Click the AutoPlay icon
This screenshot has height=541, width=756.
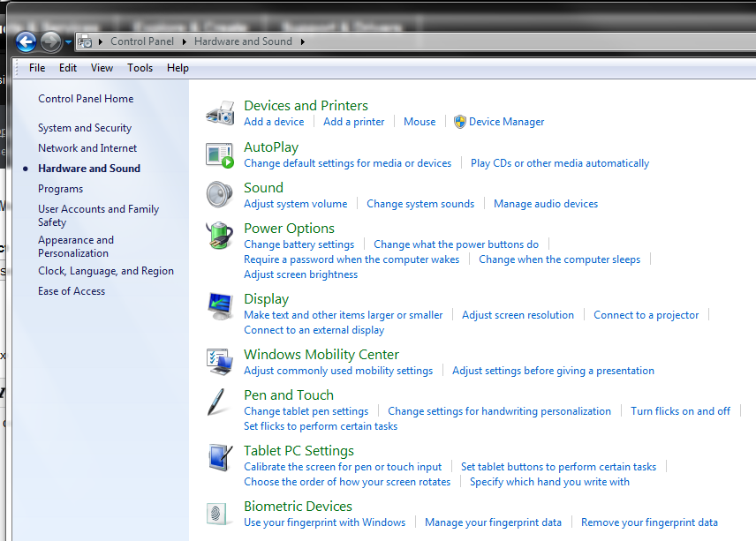[220, 155]
